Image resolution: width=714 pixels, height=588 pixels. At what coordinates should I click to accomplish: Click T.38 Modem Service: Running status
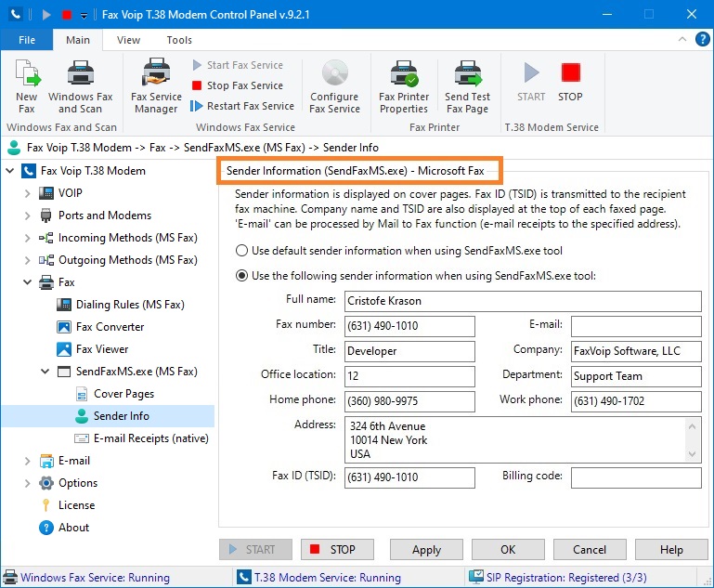coord(327,578)
